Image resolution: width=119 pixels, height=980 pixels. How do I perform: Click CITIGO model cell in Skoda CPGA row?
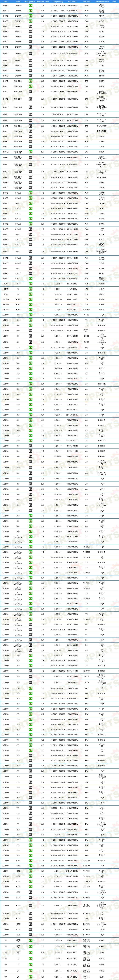(x=18, y=310)
